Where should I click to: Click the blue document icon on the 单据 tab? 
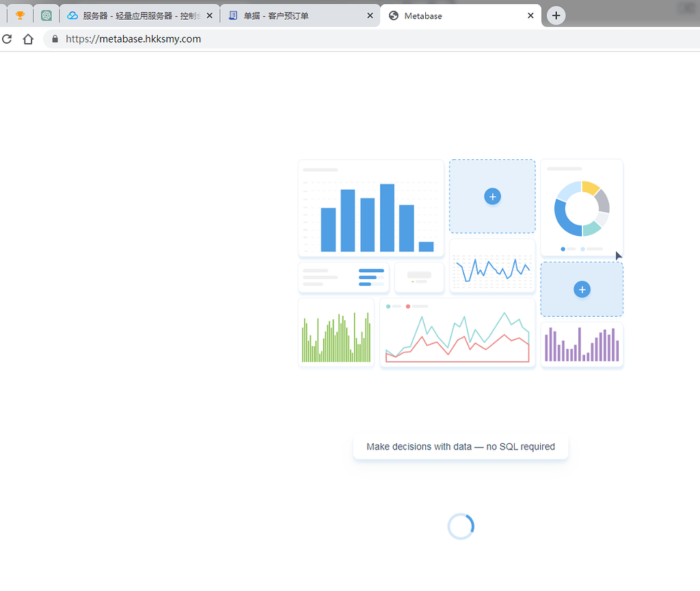[x=232, y=15]
